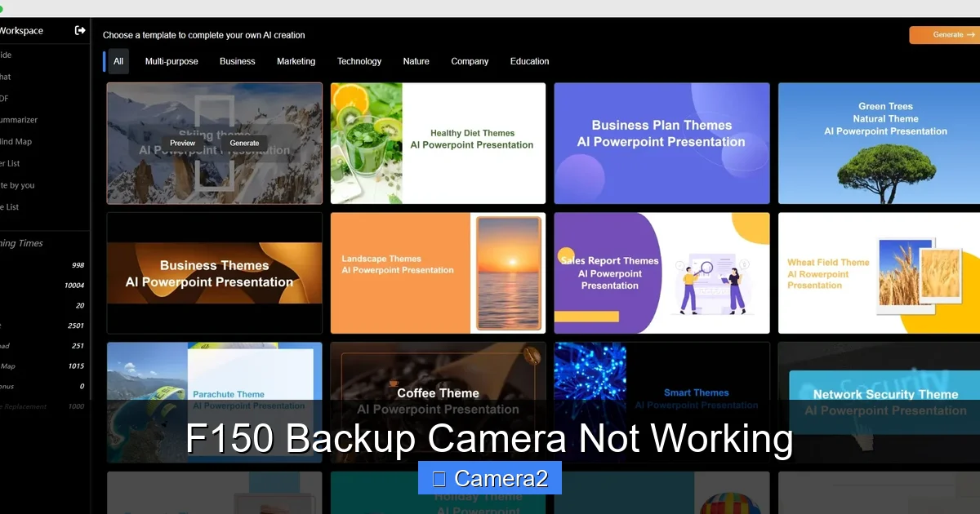Viewport: 980px width, 514px height.
Task: Choose the Smart Themes template
Action: (x=661, y=402)
